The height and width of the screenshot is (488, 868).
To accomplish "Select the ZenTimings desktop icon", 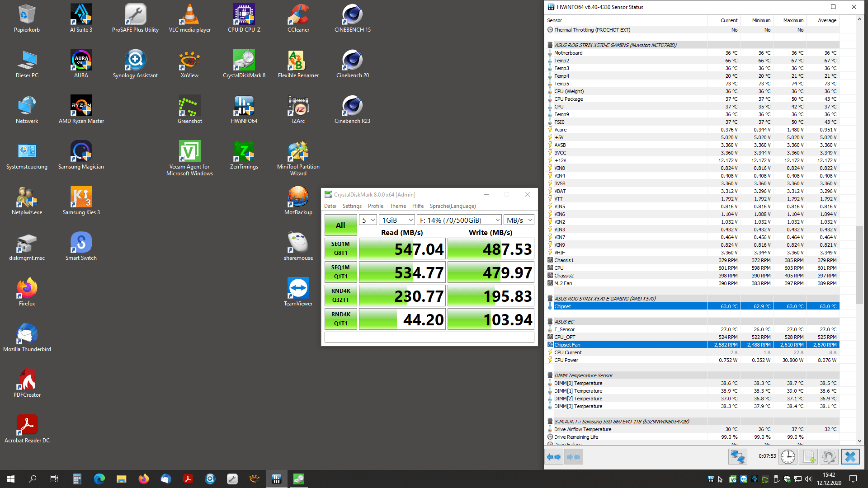I will pos(244,155).
